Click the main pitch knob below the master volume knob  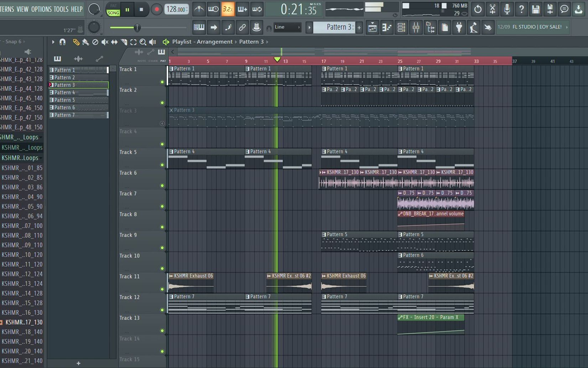point(94,27)
